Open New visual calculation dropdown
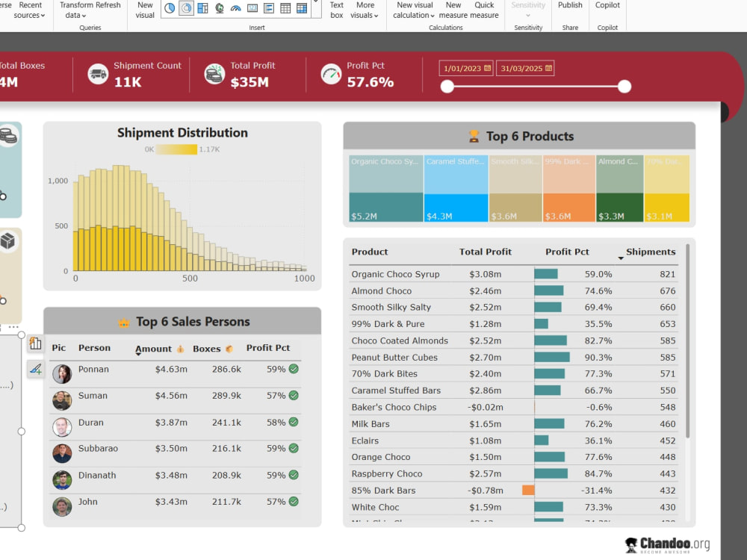The image size is (747, 560). [x=415, y=10]
